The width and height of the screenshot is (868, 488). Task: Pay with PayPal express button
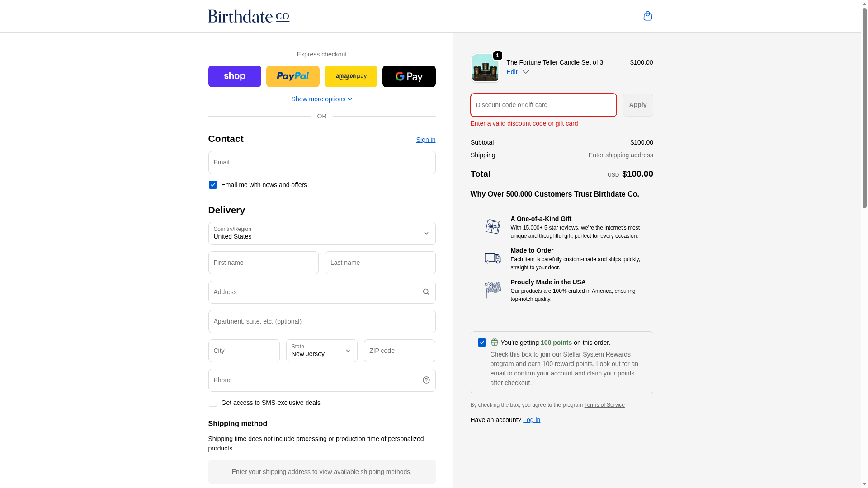tap(292, 76)
